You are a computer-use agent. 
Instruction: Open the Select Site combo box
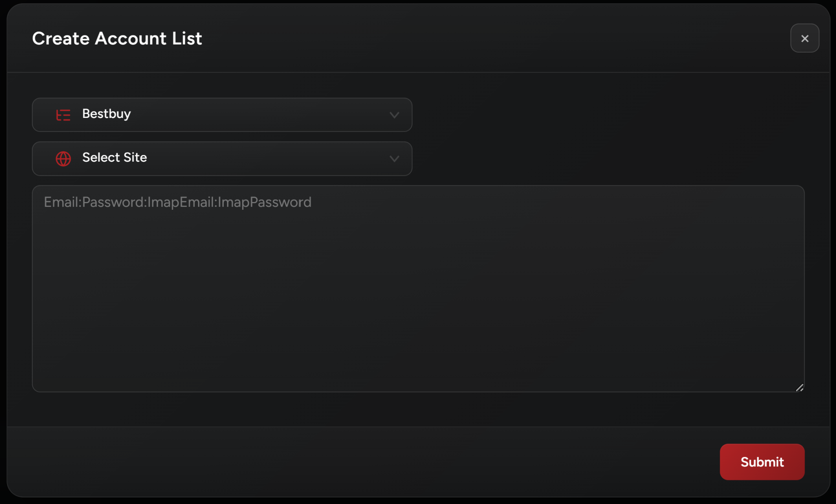222,159
